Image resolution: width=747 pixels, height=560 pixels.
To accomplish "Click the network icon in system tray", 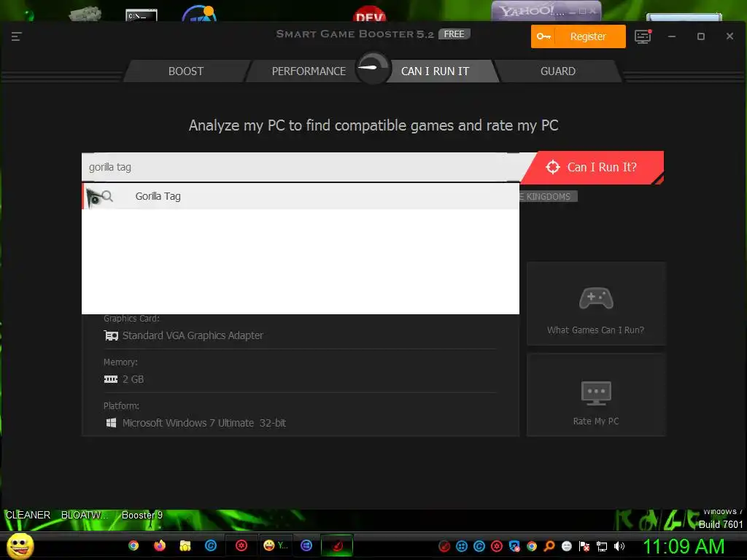I will [x=602, y=546].
